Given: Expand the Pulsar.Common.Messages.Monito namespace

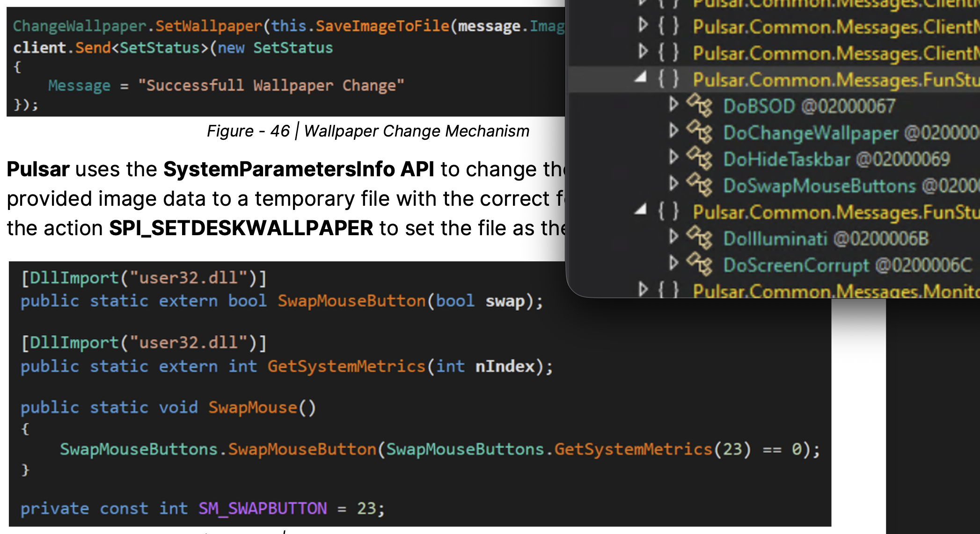Looking at the screenshot, I should coord(644,289).
